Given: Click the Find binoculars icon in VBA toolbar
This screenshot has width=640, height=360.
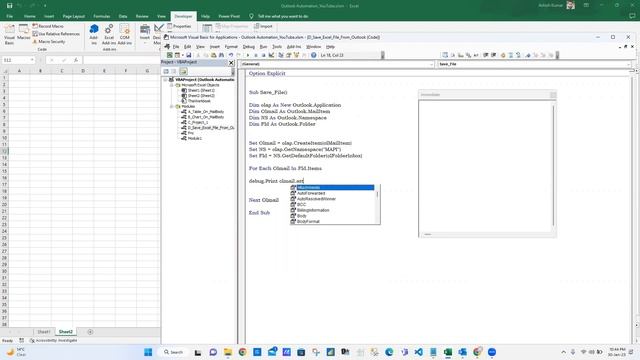Looking at the screenshot, I should [x=221, y=55].
